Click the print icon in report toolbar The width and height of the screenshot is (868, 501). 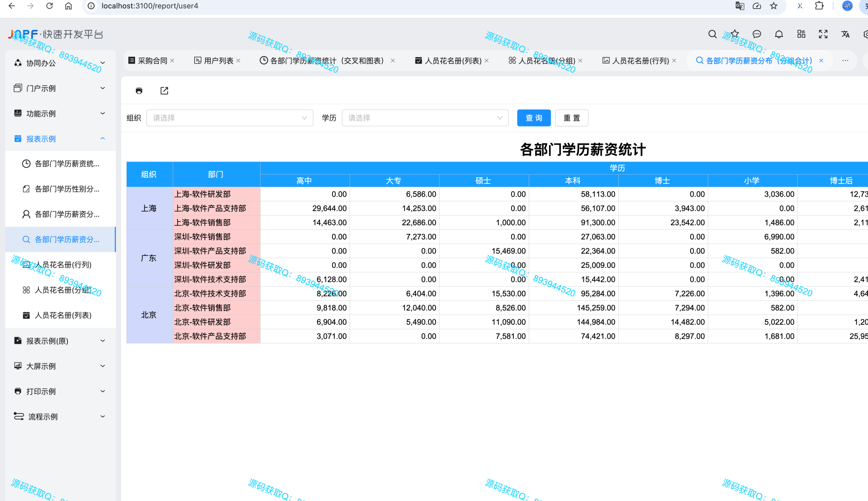click(x=139, y=91)
